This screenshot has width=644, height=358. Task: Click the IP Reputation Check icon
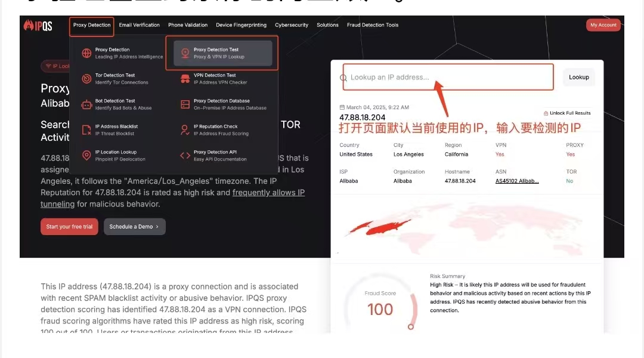coord(185,130)
